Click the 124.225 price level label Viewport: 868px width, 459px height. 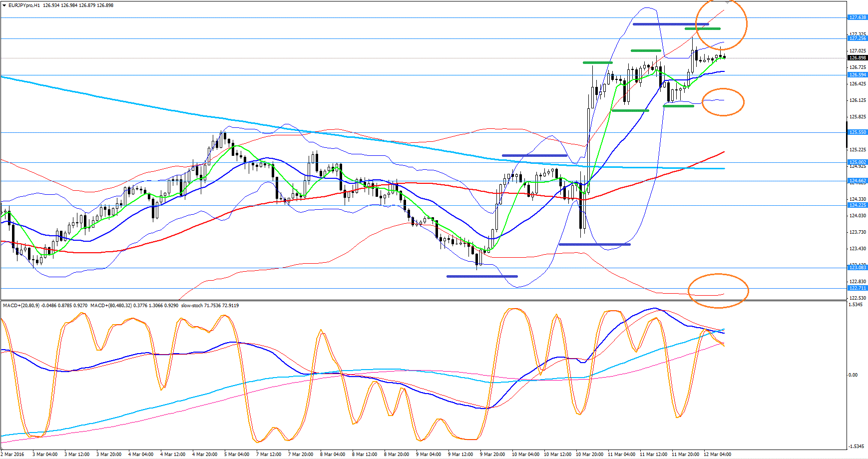click(858, 205)
